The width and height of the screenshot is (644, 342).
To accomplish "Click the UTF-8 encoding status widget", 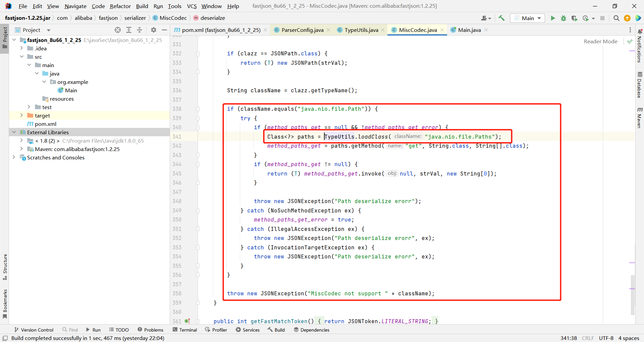I will click(x=606, y=338).
